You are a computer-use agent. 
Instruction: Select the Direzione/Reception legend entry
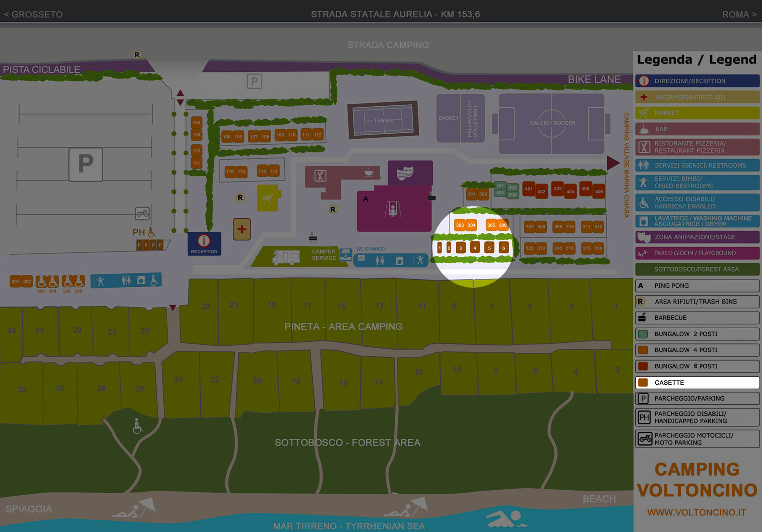[x=697, y=81]
